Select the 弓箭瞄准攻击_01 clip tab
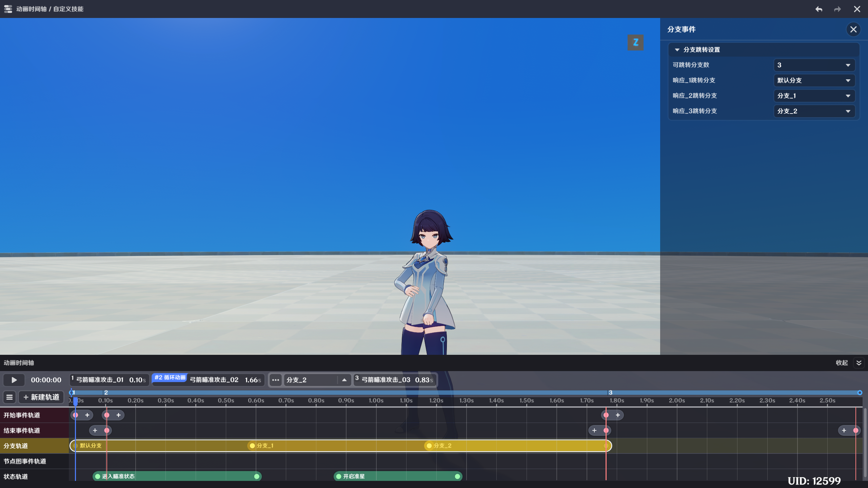This screenshot has width=868, height=488. 109,380
